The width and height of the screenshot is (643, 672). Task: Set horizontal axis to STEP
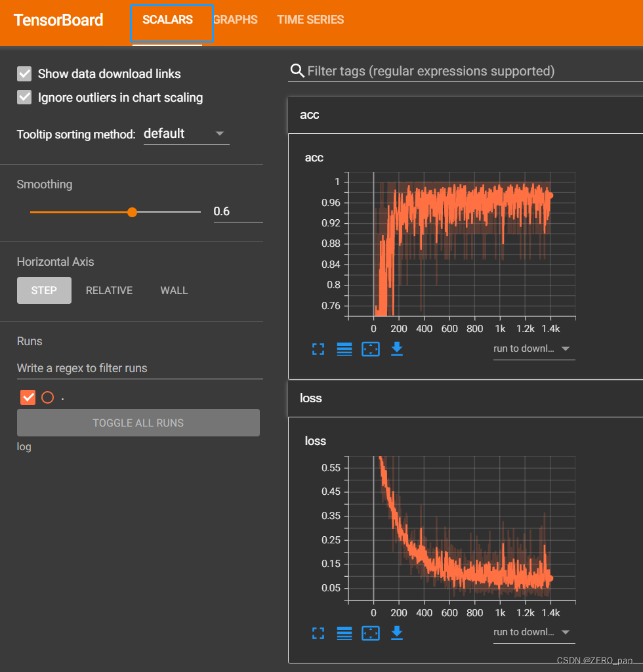(44, 290)
